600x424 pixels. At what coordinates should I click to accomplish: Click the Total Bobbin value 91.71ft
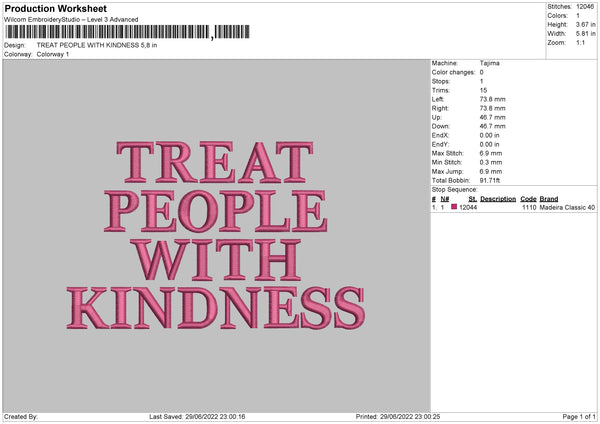point(490,181)
